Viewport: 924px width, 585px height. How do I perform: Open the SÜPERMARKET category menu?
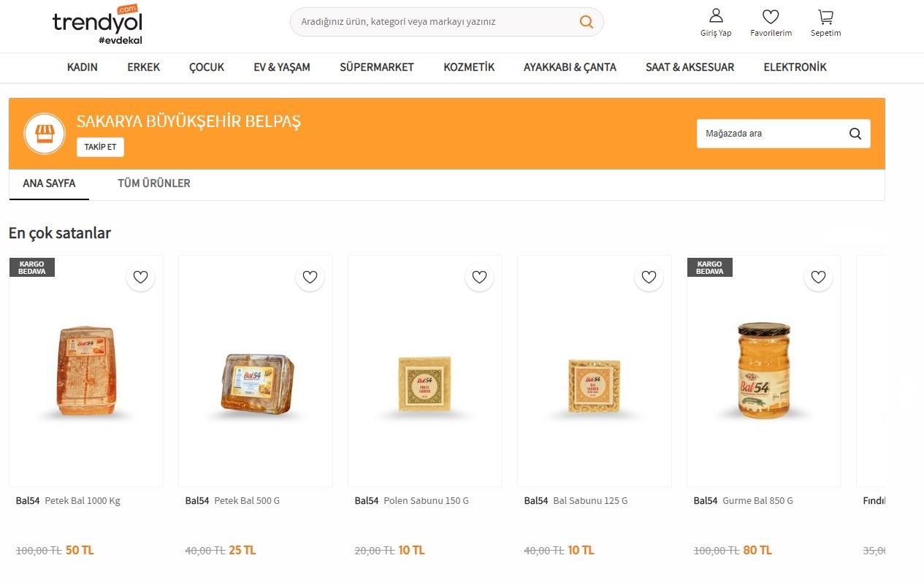click(377, 67)
